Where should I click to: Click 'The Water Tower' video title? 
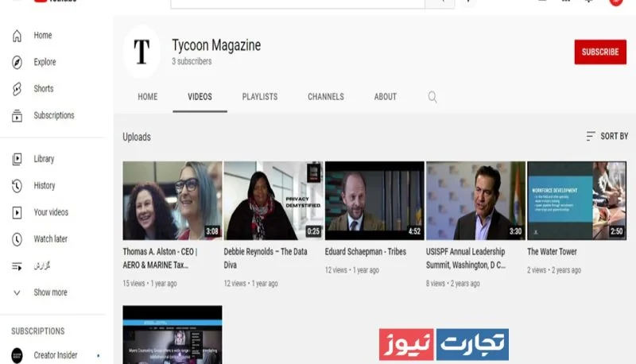coord(552,252)
